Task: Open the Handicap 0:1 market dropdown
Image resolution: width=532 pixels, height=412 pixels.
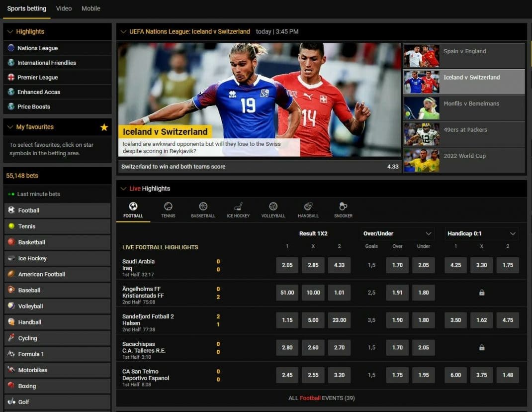Action: click(481, 234)
